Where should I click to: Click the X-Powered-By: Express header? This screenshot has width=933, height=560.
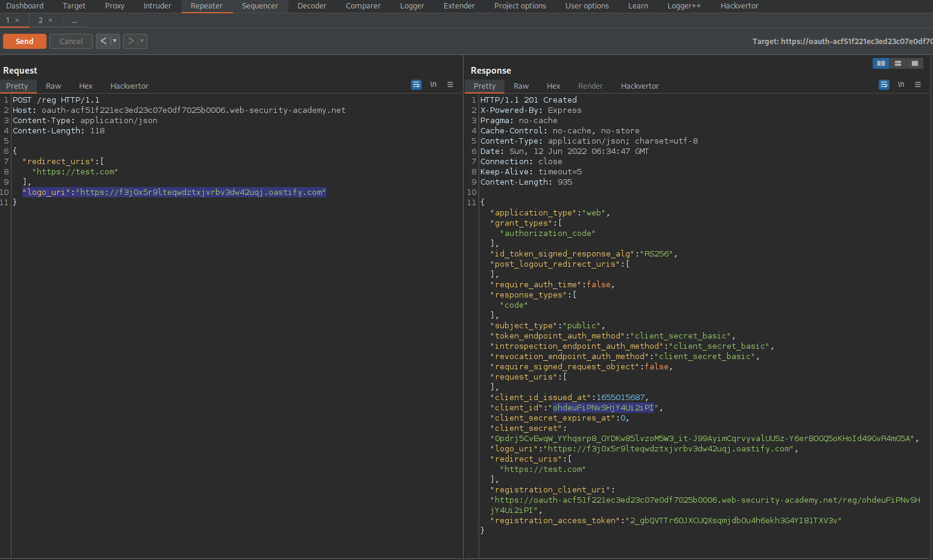(531, 110)
